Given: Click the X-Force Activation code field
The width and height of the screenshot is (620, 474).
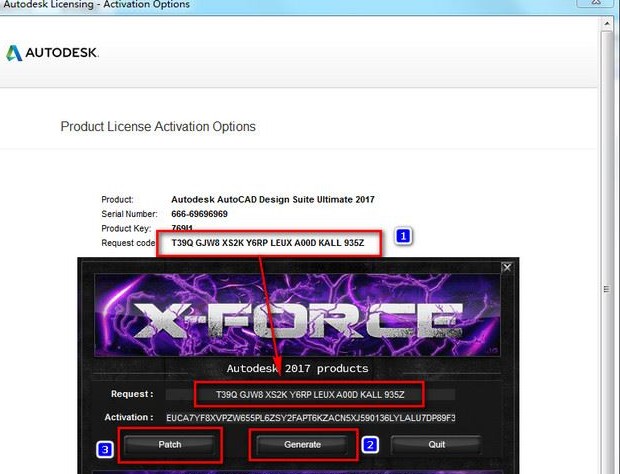Looking at the screenshot, I should coord(310,418).
